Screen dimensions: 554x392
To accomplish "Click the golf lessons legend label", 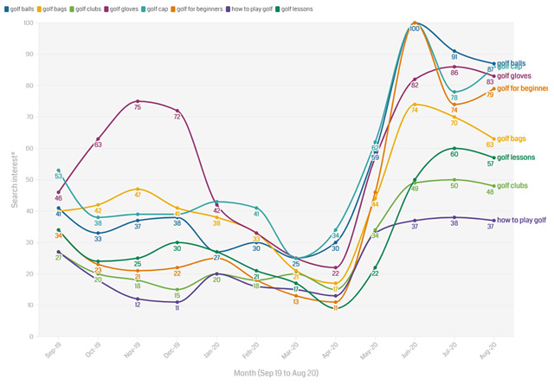I will [x=297, y=10].
